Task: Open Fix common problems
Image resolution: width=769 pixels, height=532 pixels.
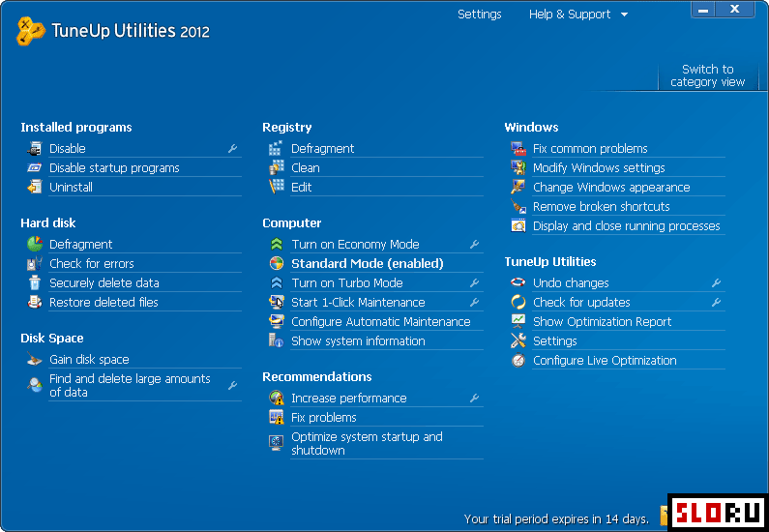Action: point(590,148)
